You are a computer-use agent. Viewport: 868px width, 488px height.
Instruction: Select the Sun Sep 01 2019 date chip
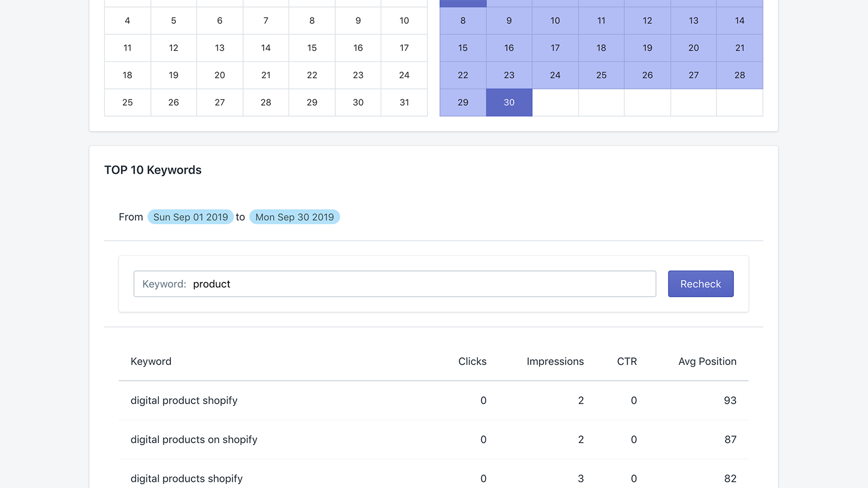click(190, 217)
